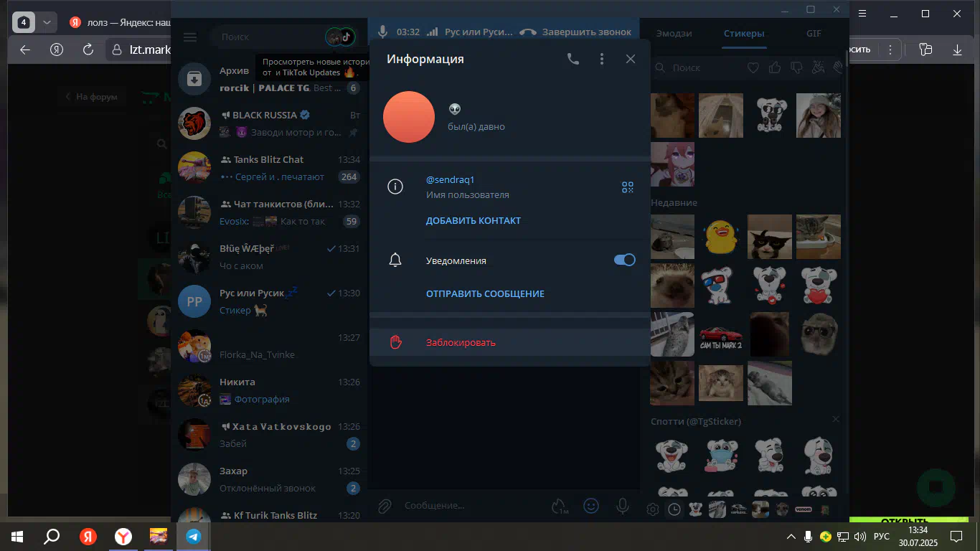The height and width of the screenshot is (551, 980).
Task: Filter stickers by party popper category
Action: (x=818, y=67)
